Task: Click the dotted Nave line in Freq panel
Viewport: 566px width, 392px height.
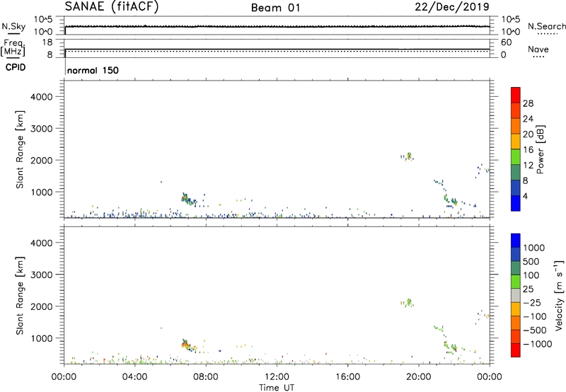Action: (277, 52)
